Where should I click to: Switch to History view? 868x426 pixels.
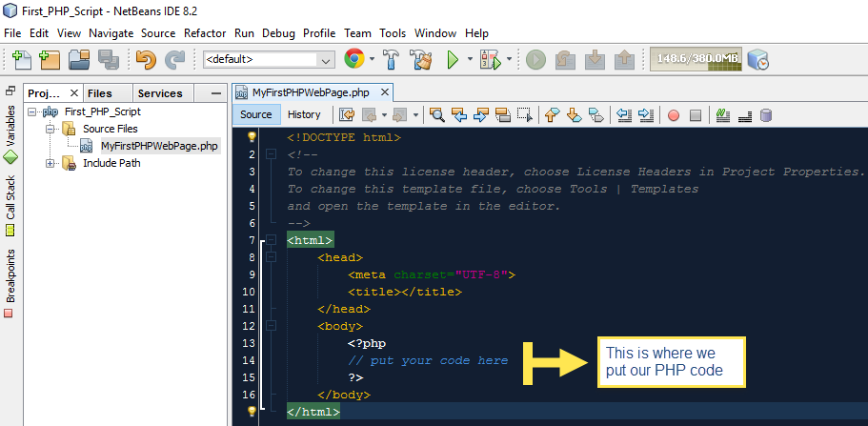coord(304,114)
